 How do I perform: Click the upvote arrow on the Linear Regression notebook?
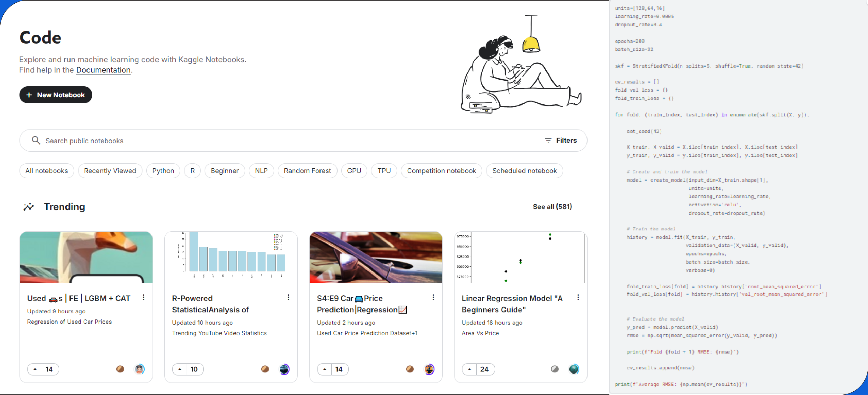(469, 369)
